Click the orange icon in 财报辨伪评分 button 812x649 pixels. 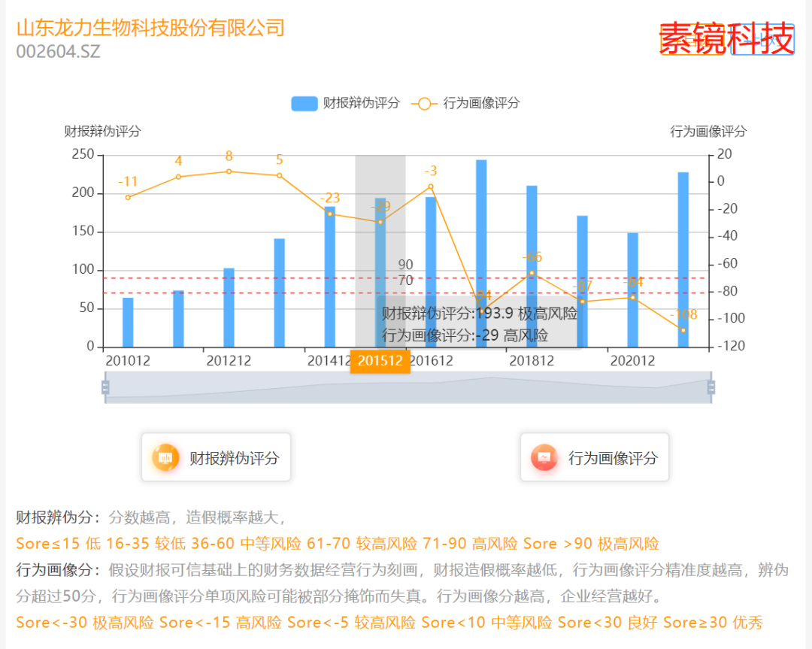click(165, 458)
